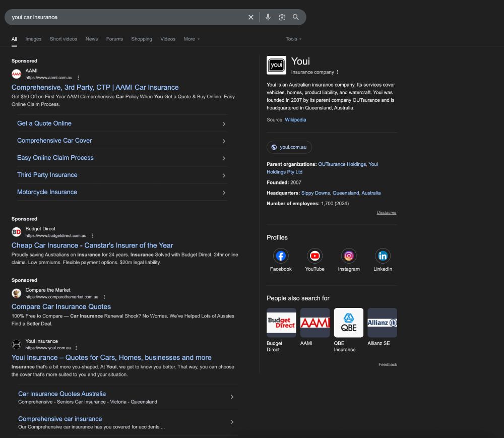Screen dimensions: 504x438
Task: Expand Third Party Insurance chevron
Action: point(224,175)
